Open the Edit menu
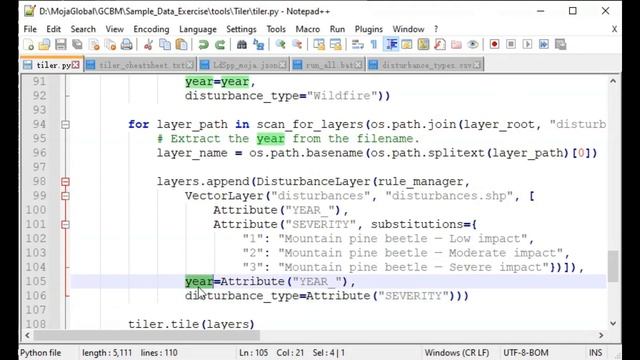Viewport: 640px width, 360px height. click(53, 29)
